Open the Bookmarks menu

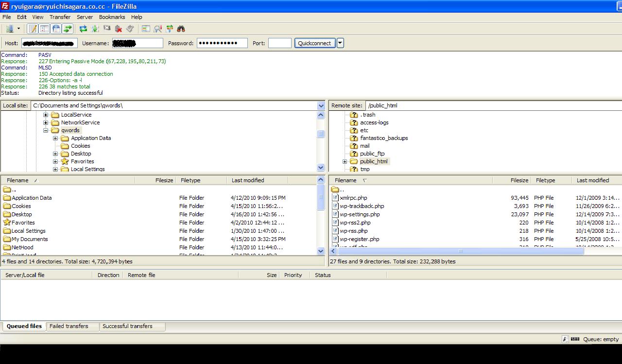click(x=112, y=17)
